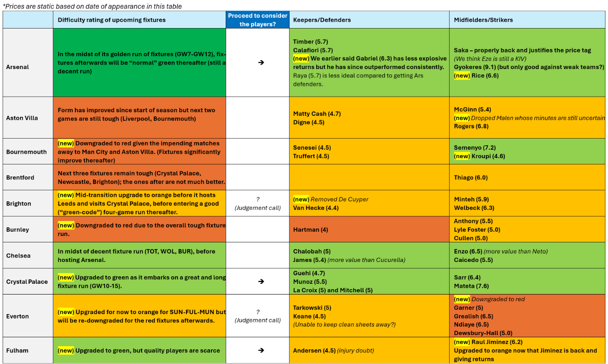Viewport: 608px width, 364px height.
Task: Click the Semenyo (7.2) midfielders cell
Action: (x=475, y=147)
